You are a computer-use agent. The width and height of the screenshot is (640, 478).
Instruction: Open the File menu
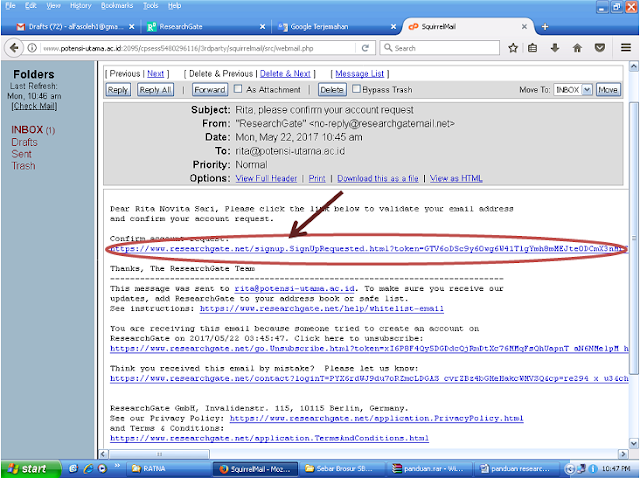pos(10,6)
